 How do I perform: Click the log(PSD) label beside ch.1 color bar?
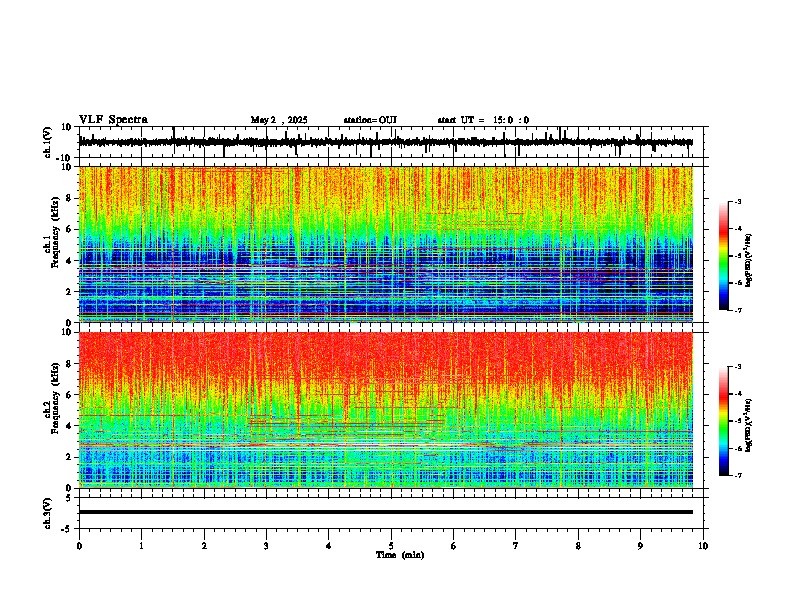point(748,261)
